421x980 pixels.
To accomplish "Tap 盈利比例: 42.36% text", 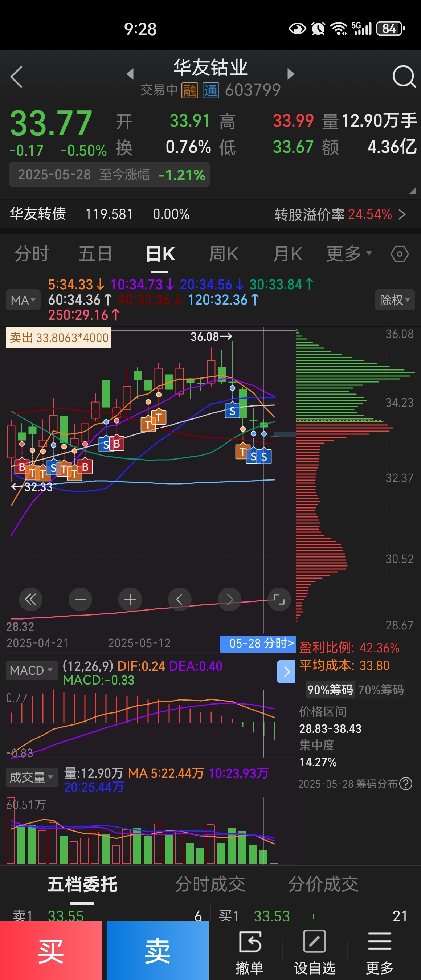I will tap(349, 648).
